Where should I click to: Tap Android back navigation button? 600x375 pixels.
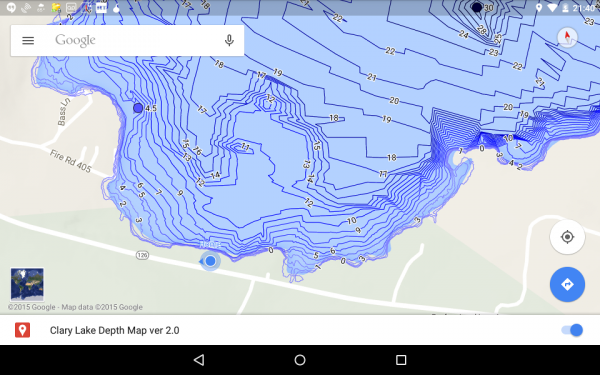pyautogui.click(x=199, y=360)
